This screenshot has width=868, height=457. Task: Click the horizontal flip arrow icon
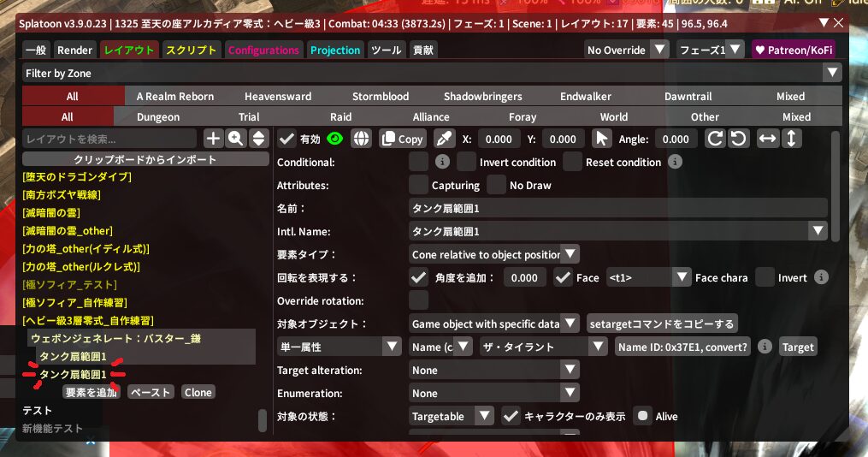pyautogui.click(x=768, y=139)
